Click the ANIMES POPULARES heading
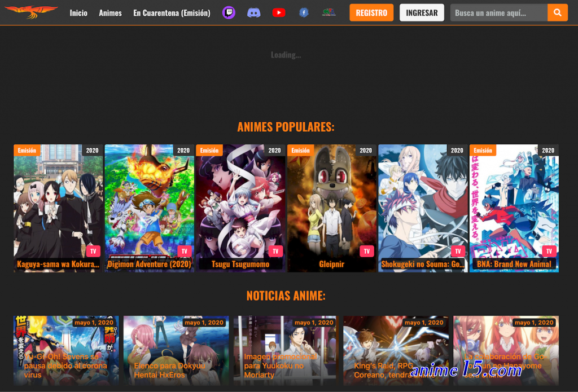The width and height of the screenshot is (578, 392). tap(286, 127)
